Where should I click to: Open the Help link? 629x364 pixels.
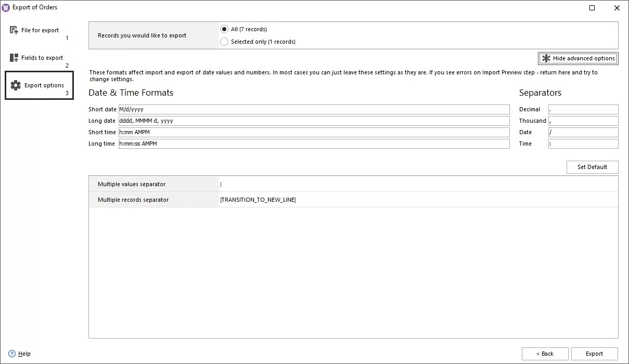coord(24,353)
